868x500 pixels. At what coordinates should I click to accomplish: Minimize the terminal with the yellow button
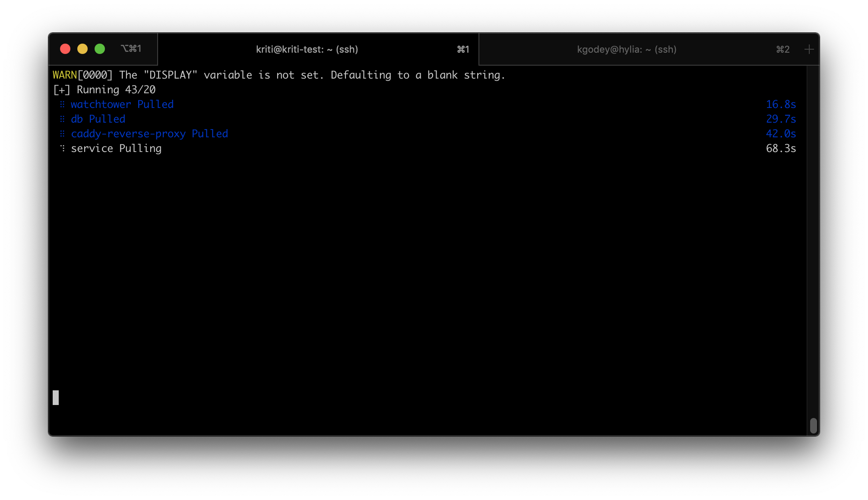(x=82, y=49)
